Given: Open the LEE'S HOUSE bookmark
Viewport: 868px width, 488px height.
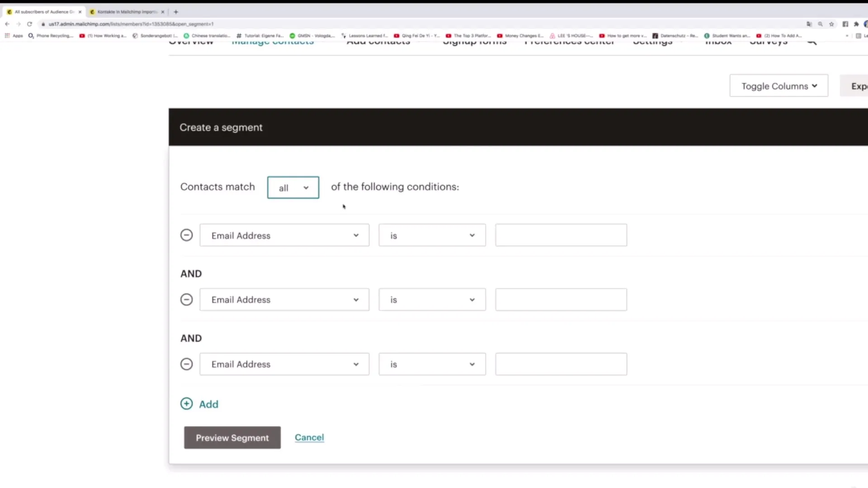Looking at the screenshot, I should click(x=571, y=36).
